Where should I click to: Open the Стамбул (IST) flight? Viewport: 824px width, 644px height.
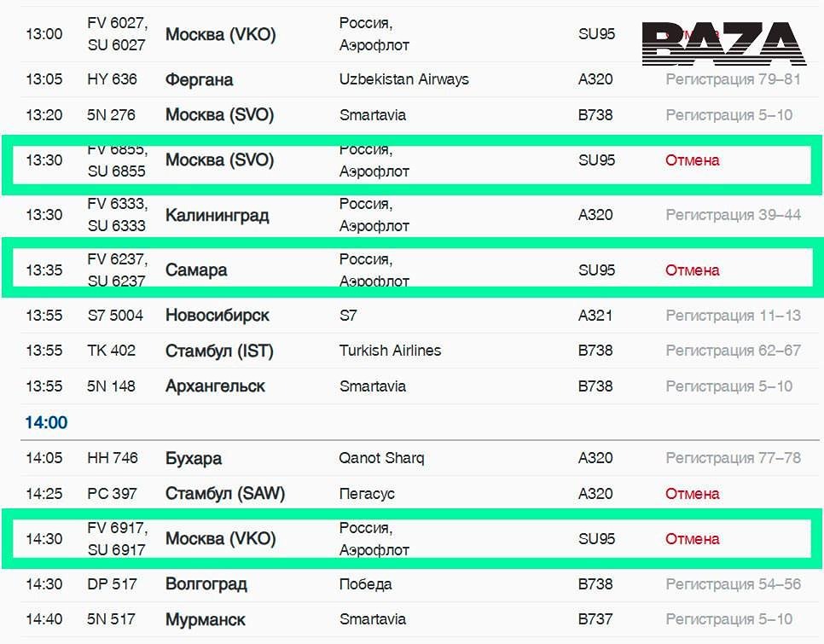point(219,351)
